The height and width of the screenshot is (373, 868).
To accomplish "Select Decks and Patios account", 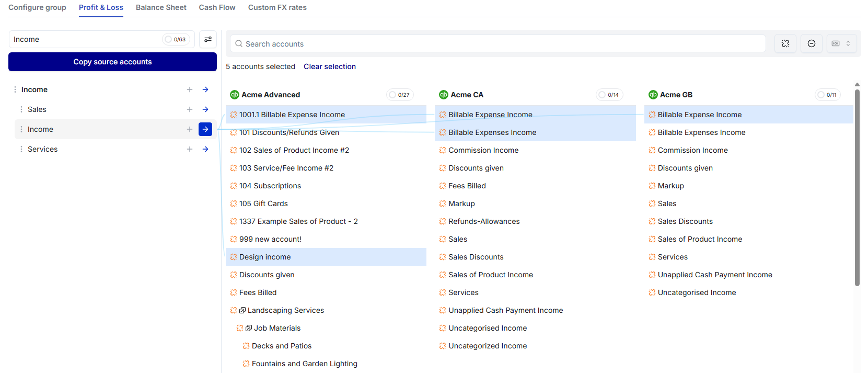I will 326,346.
